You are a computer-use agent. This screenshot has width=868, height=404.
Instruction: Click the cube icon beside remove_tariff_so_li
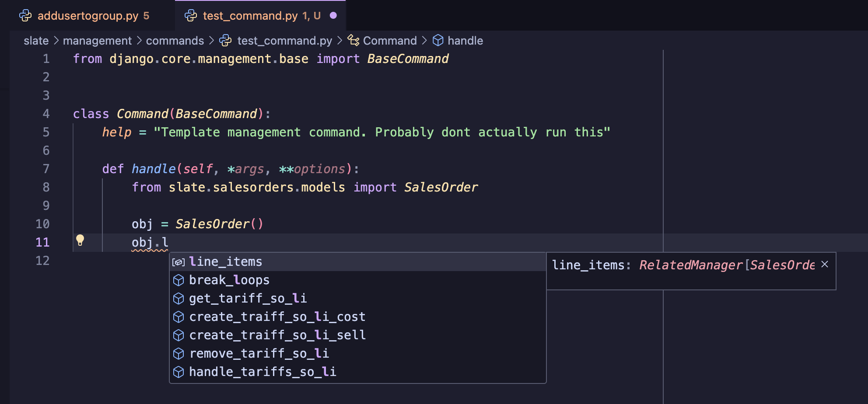(178, 353)
